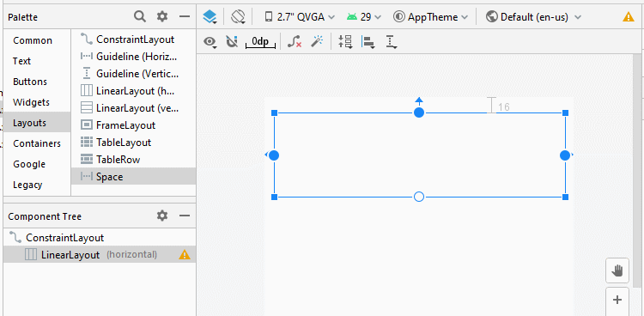Open Palette settings gear
The width and height of the screenshot is (644, 316).
[162, 16]
